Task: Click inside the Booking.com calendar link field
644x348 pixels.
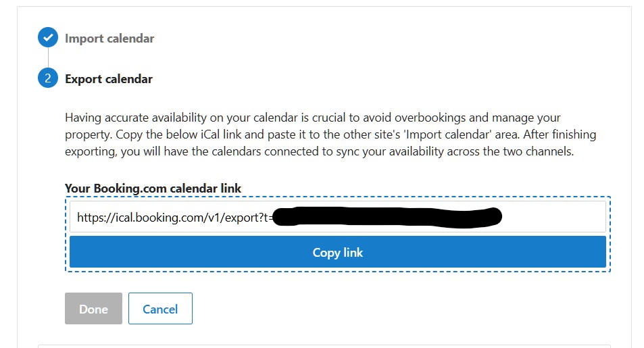Action: pos(337,217)
